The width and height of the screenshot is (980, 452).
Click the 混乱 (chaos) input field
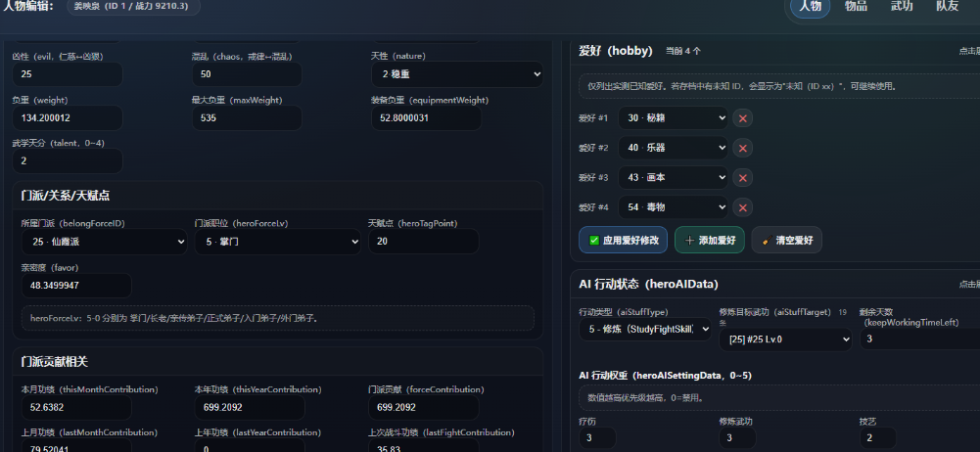pyautogui.click(x=247, y=74)
